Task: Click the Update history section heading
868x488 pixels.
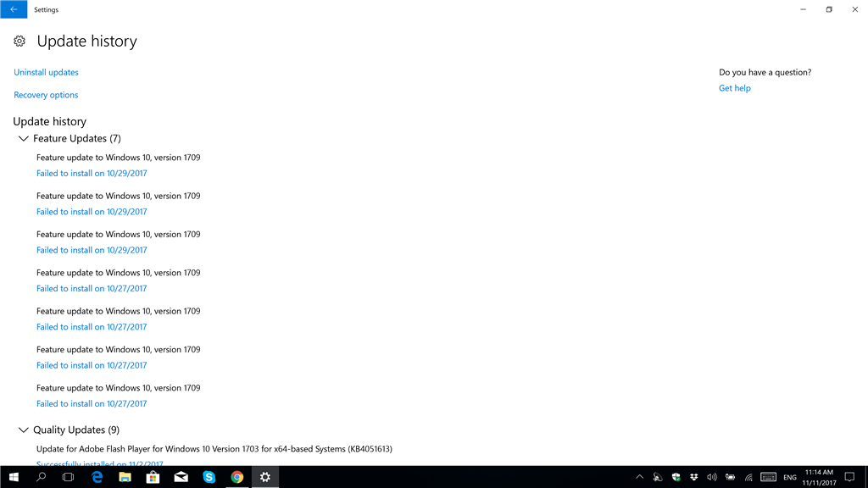Action: coord(50,121)
